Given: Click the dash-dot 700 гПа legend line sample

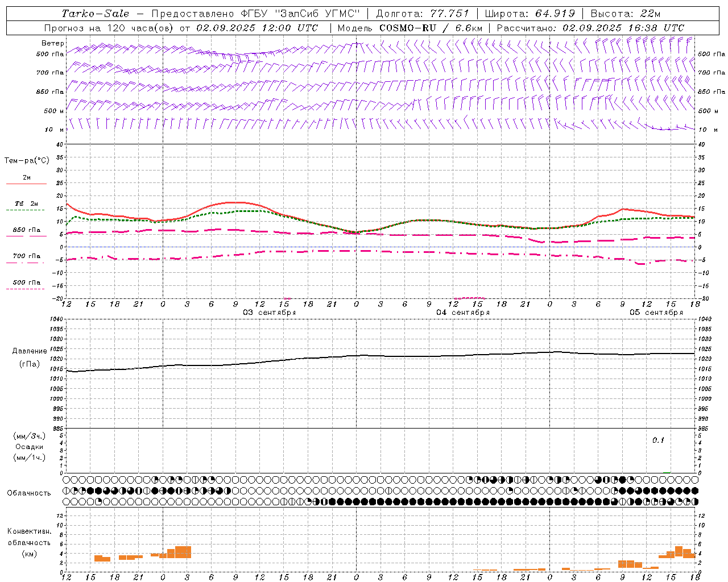Looking at the screenshot, I should (25, 263).
